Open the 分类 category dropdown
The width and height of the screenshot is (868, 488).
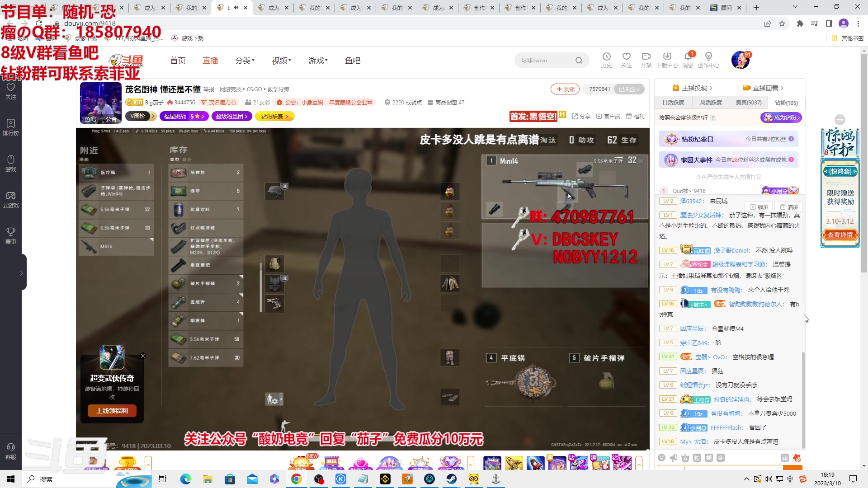tap(245, 61)
